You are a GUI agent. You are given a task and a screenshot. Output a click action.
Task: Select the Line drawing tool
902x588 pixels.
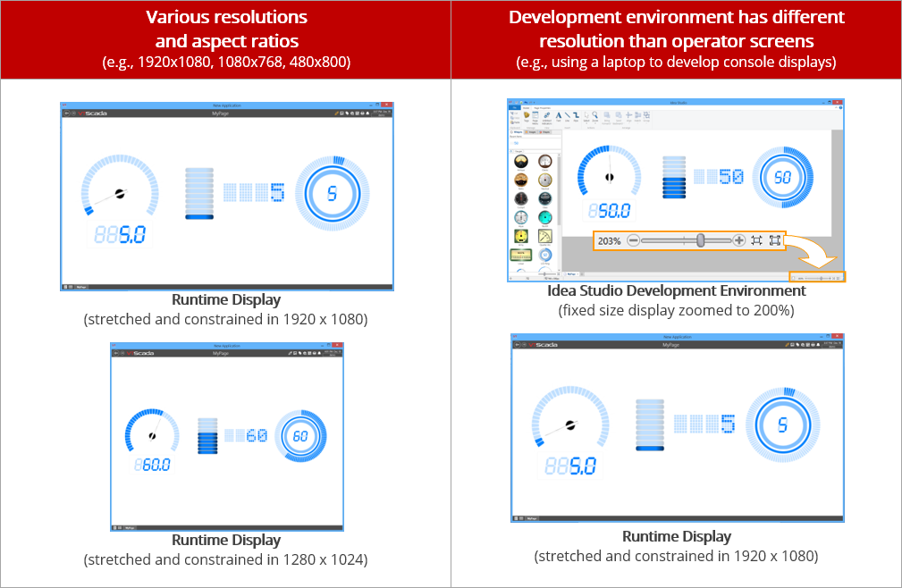click(x=567, y=116)
